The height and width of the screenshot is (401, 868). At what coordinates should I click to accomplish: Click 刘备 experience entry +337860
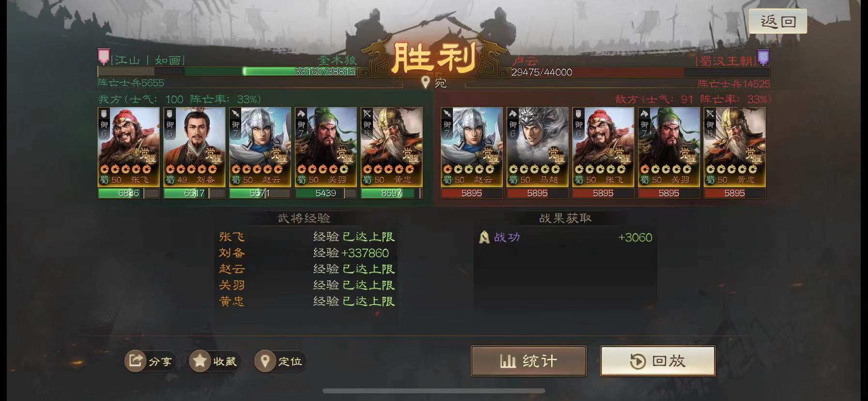308,253
